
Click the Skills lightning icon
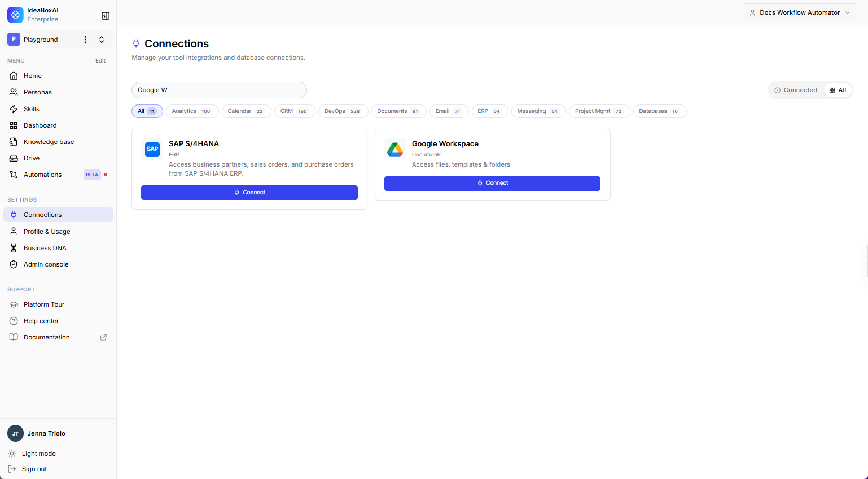coord(14,109)
